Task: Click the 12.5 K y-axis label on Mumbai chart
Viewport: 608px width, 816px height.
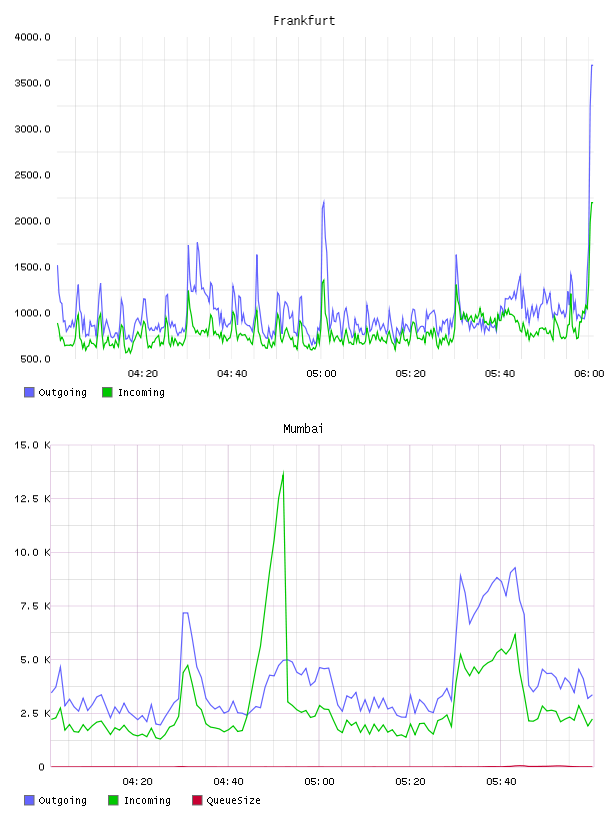Action: click(x=32, y=499)
